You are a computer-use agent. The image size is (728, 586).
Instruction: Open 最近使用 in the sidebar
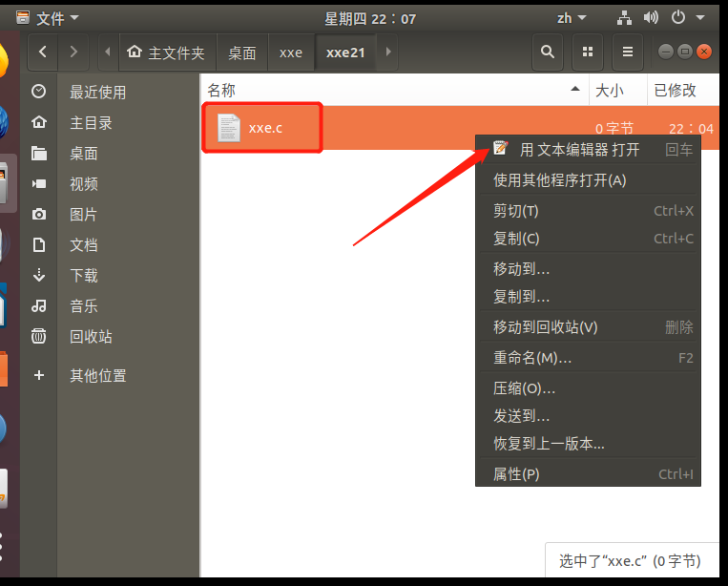coord(98,92)
